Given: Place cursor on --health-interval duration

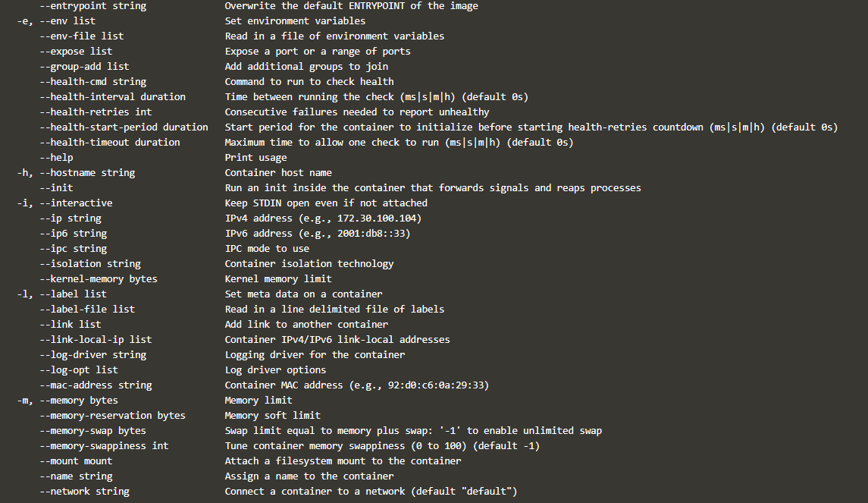Looking at the screenshot, I should point(112,97).
